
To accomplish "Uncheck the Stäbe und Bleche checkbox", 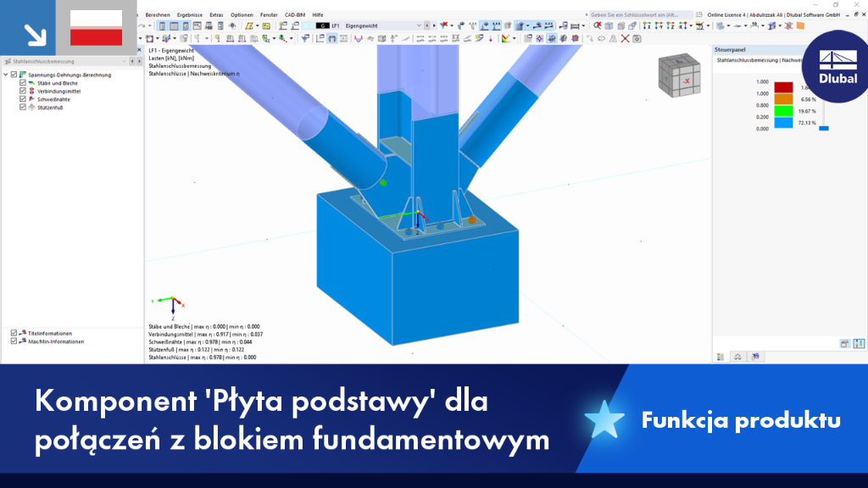I will (x=23, y=83).
